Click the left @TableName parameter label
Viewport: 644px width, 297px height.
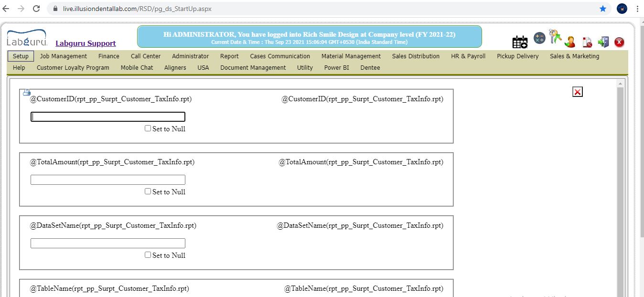pyautogui.click(x=110, y=288)
